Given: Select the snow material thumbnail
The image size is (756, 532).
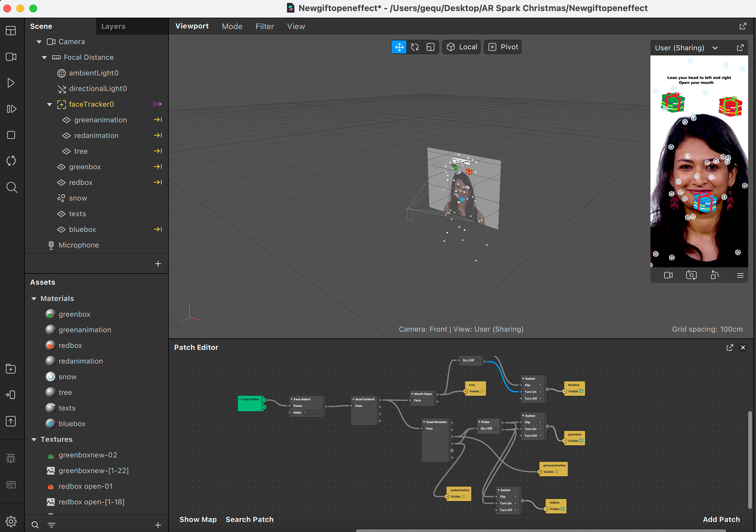Looking at the screenshot, I should (x=50, y=377).
